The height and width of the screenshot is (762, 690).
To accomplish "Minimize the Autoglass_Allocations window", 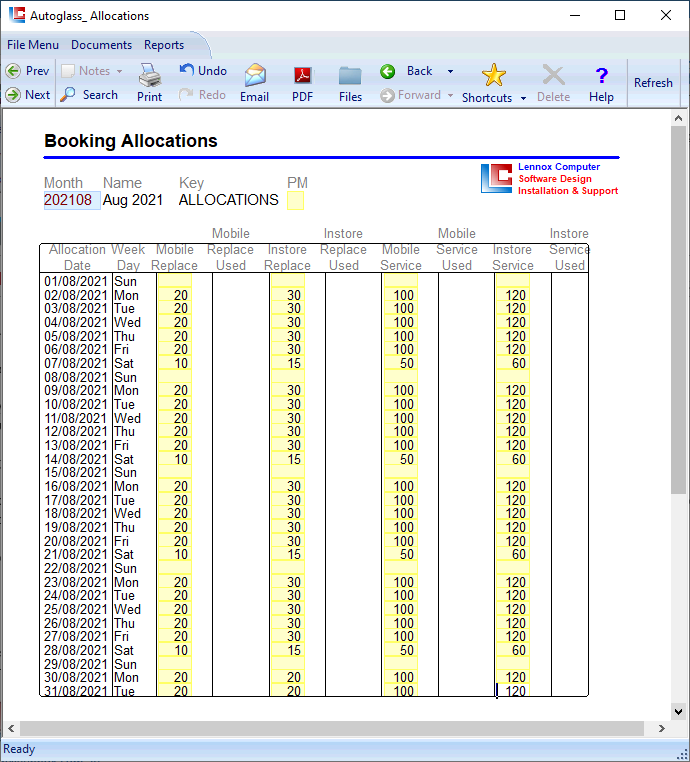I will (x=575, y=15).
